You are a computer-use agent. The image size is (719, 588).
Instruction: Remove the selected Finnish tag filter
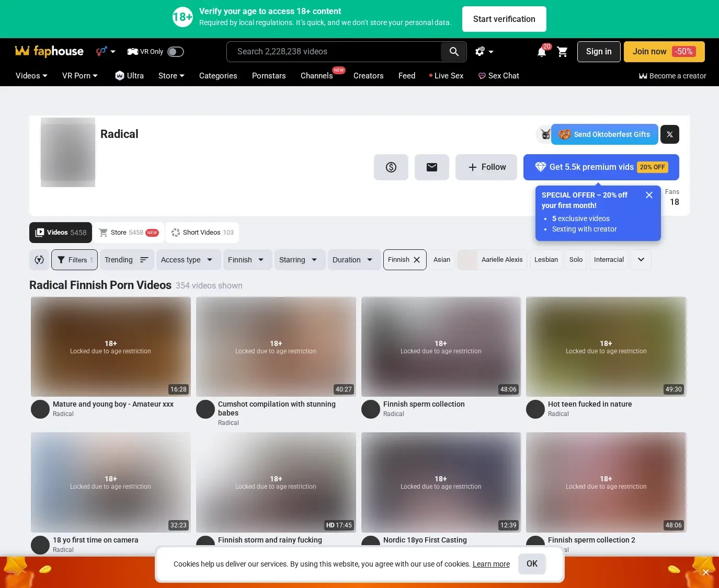417,260
